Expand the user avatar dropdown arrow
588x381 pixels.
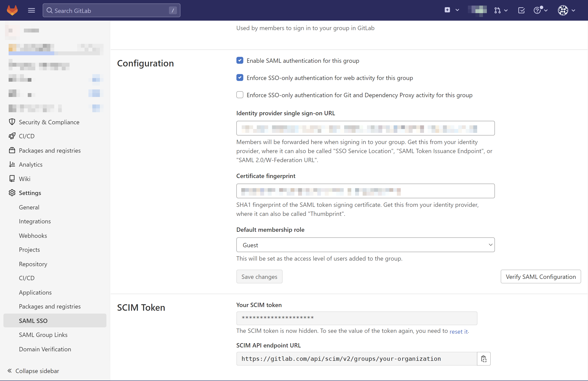[x=574, y=10]
